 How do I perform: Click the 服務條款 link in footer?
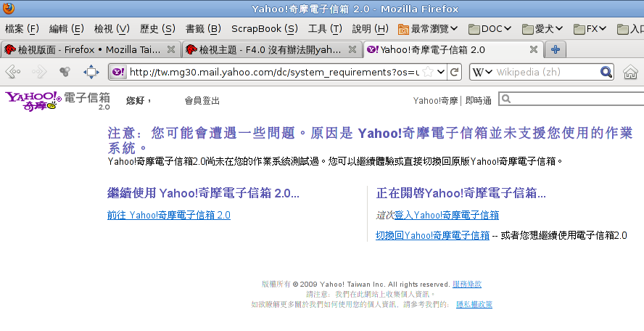[x=466, y=284]
